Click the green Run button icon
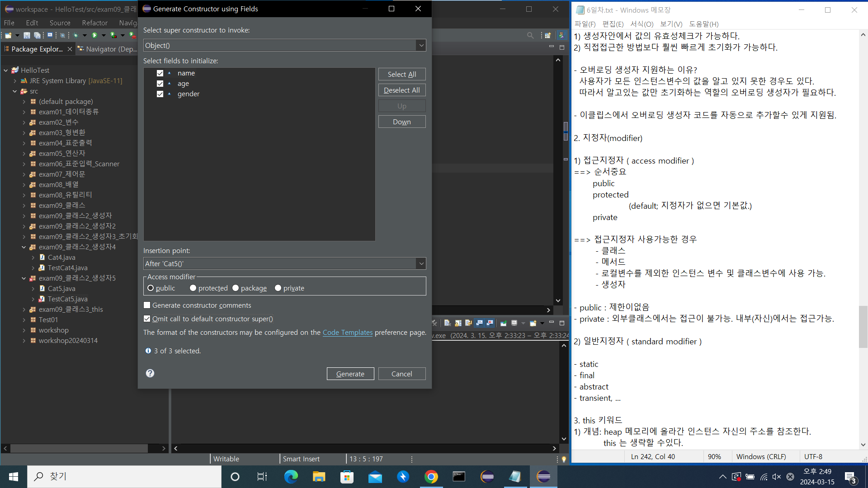This screenshot has height=488, width=868. pyautogui.click(x=94, y=35)
